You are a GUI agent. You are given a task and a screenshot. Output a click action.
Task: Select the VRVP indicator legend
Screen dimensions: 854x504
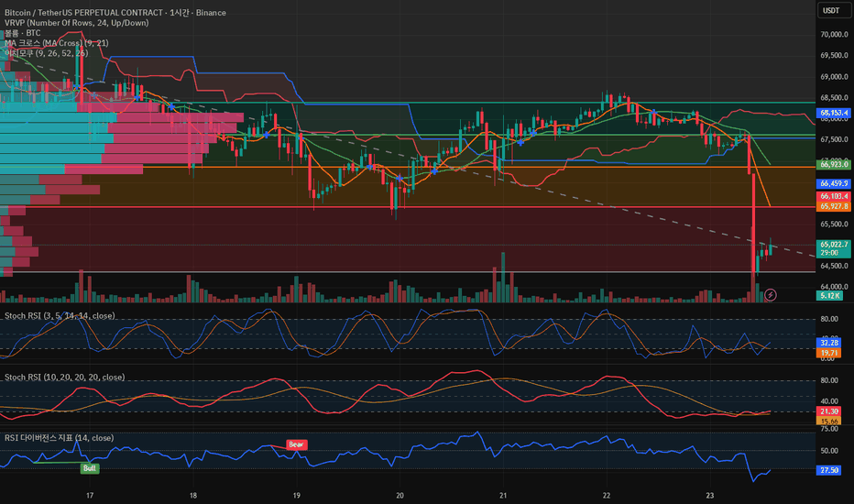point(77,22)
